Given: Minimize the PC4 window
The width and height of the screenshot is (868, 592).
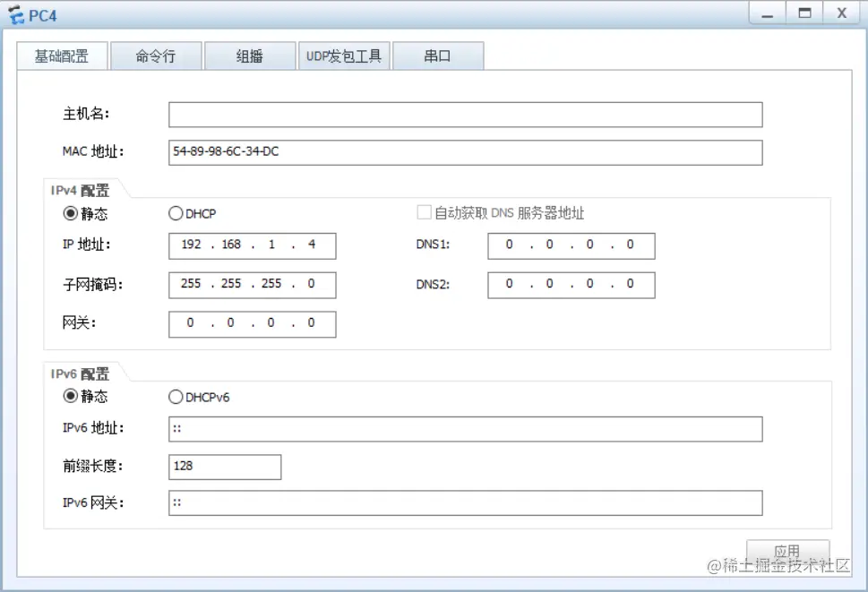Looking at the screenshot, I should pos(768,13).
